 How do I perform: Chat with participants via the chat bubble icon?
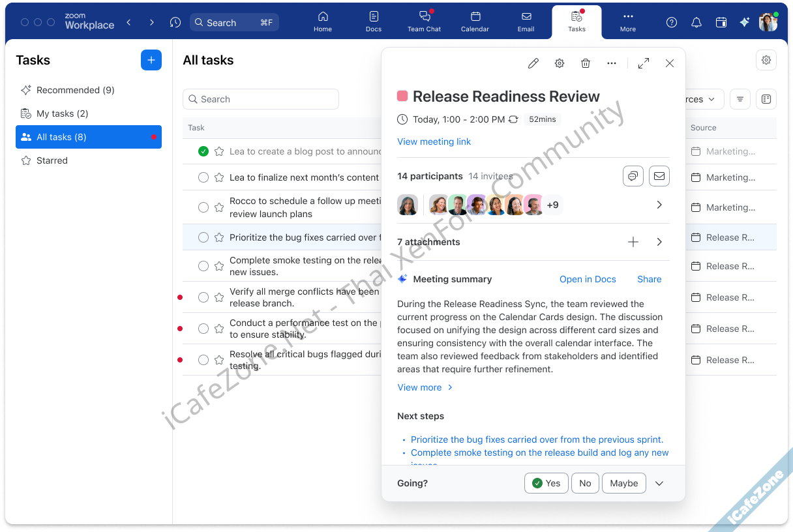pyautogui.click(x=633, y=175)
